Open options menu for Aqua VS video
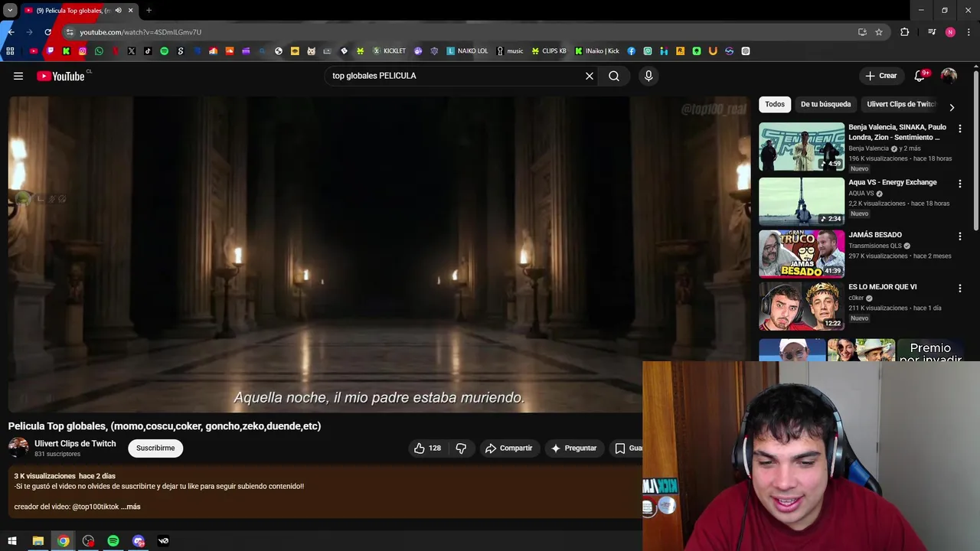The width and height of the screenshot is (980, 551). [960, 184]
